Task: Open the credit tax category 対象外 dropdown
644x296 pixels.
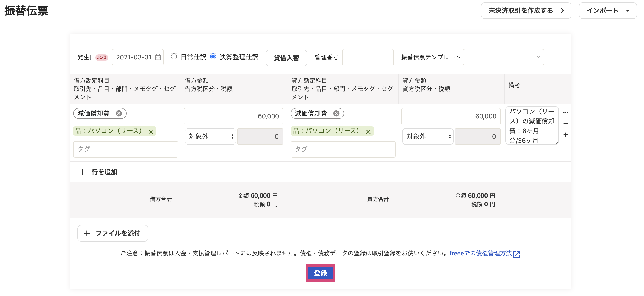Action: click(428, 137)
